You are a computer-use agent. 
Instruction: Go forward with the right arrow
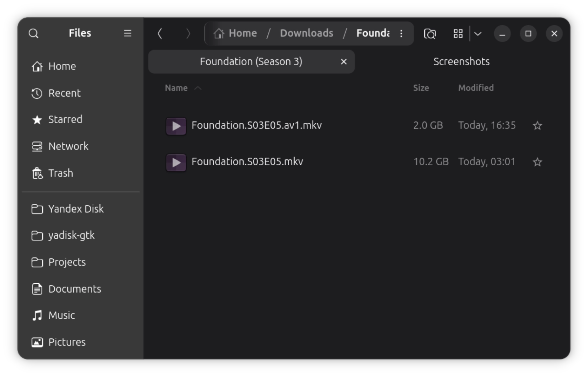click(x=188, y=33)
